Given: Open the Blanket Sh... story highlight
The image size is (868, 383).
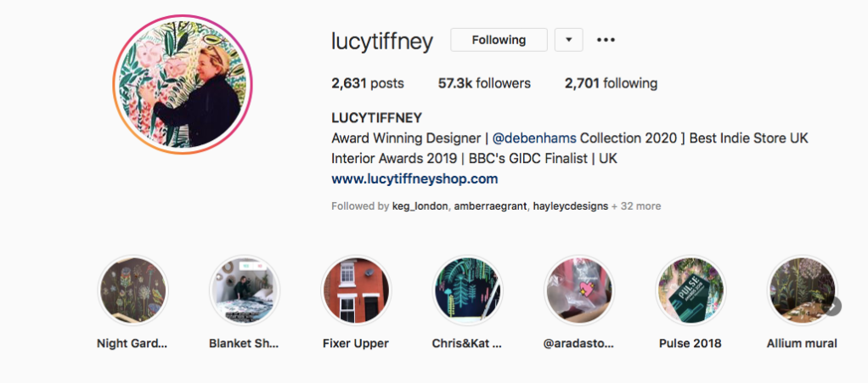Looking at the screenshot, I should (244, 290).
